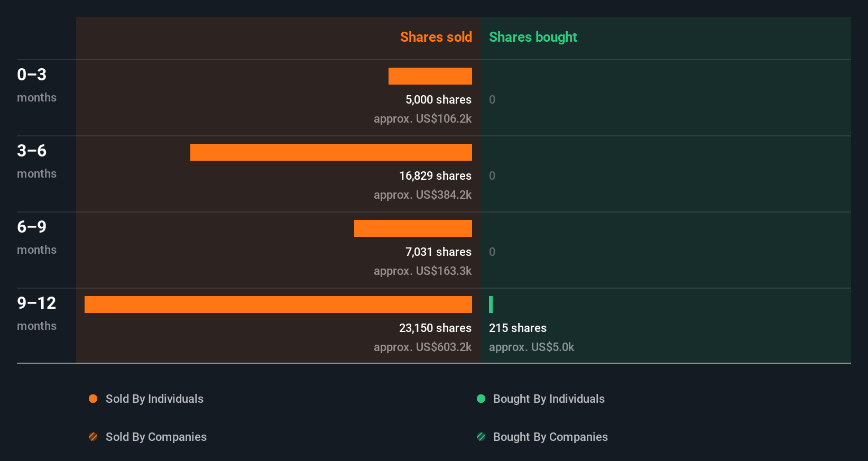Click the 215 shares bought value
Image resolution: width=868 pixels, height=461 pixels.
tap(518, 328)
